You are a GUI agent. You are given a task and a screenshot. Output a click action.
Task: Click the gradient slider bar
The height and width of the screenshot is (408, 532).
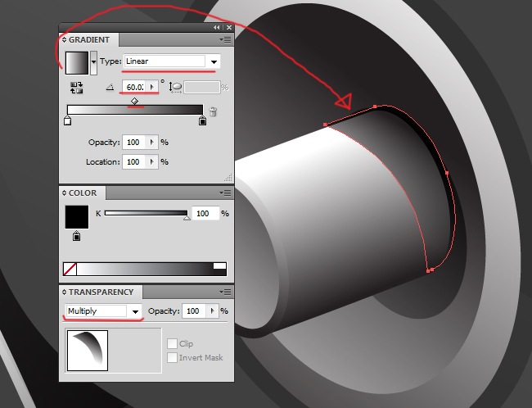pos(135,110)
